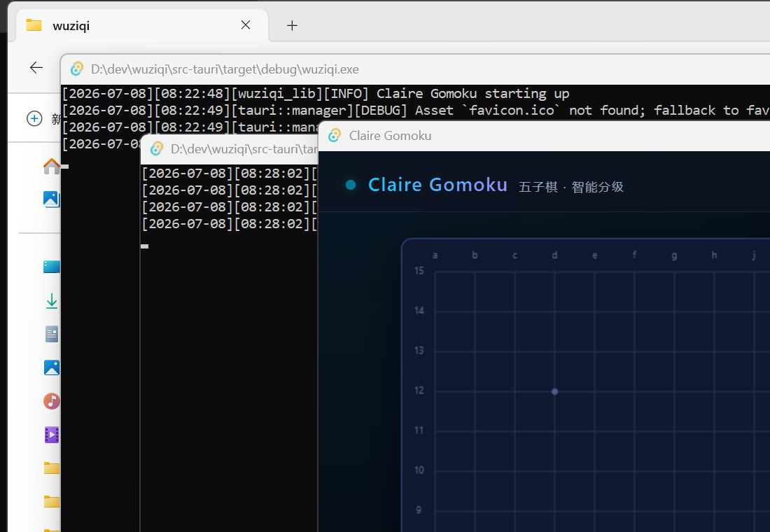770x532 pixels.
Task: Place a stone at g10 intersection
Action: coord(674,471)
